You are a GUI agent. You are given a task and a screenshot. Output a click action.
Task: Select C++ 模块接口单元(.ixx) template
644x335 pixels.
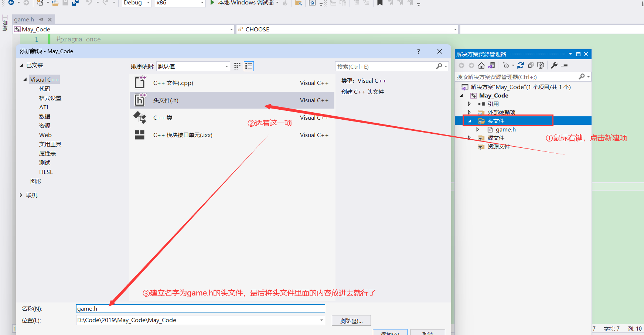232,135
